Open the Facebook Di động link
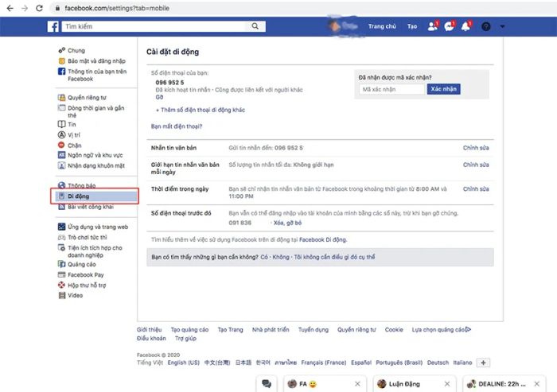 [x=322, y=239]
